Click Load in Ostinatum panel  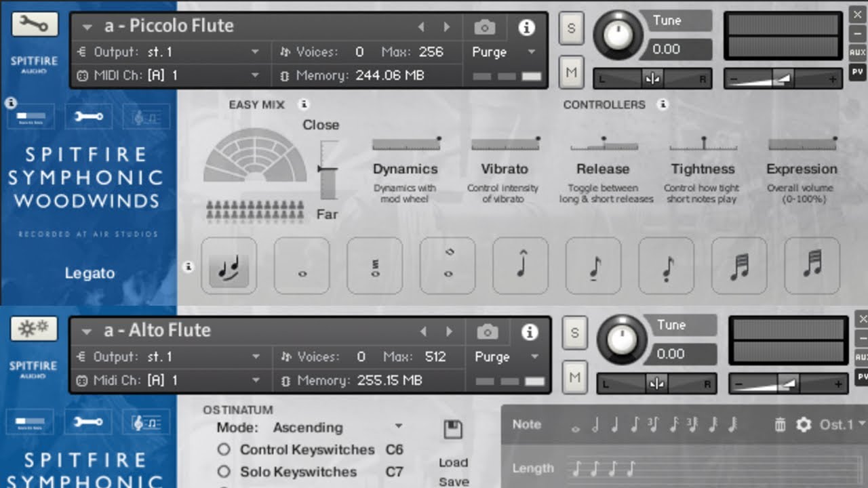coord(453,462)
